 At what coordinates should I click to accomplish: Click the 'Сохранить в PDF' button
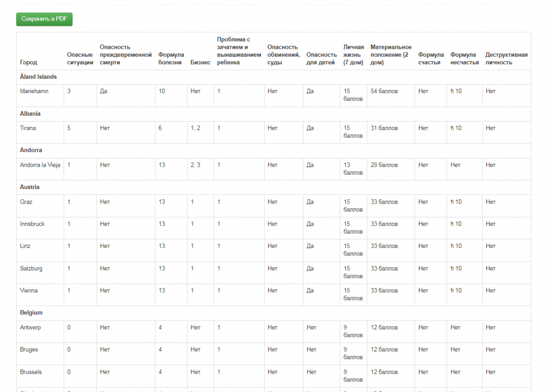click(44, 19)
